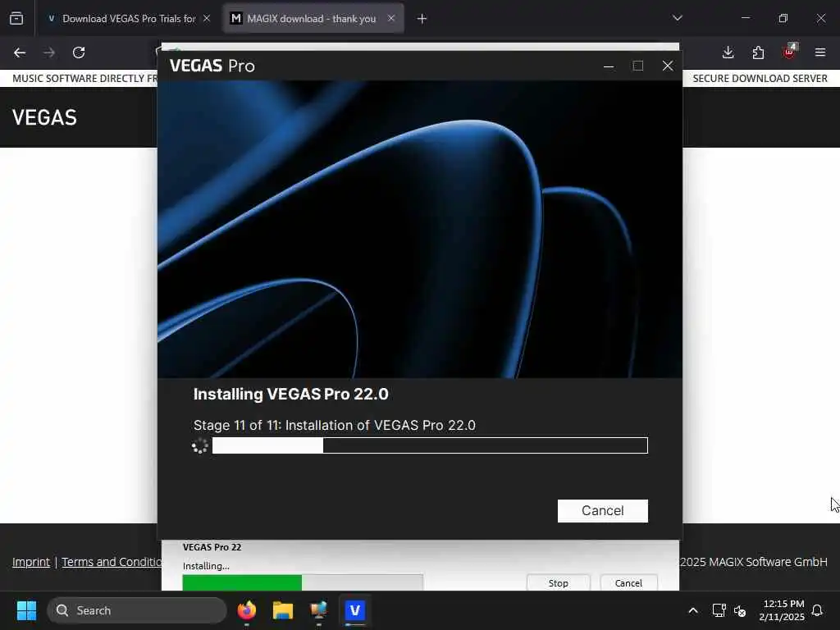Click the SECURE DOWNLOAD SERVER banner text
Screen dimensions: 840x630
click(760, 79)
